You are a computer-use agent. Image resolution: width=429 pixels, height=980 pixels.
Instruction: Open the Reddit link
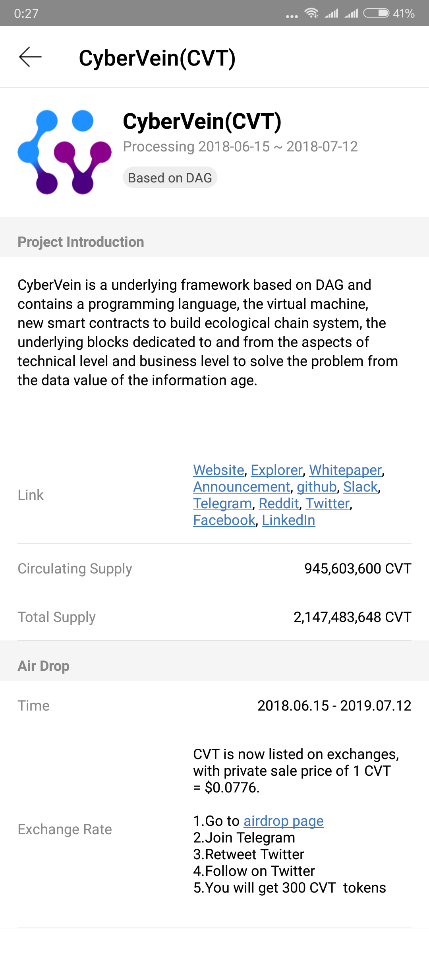tap(278, 504)
